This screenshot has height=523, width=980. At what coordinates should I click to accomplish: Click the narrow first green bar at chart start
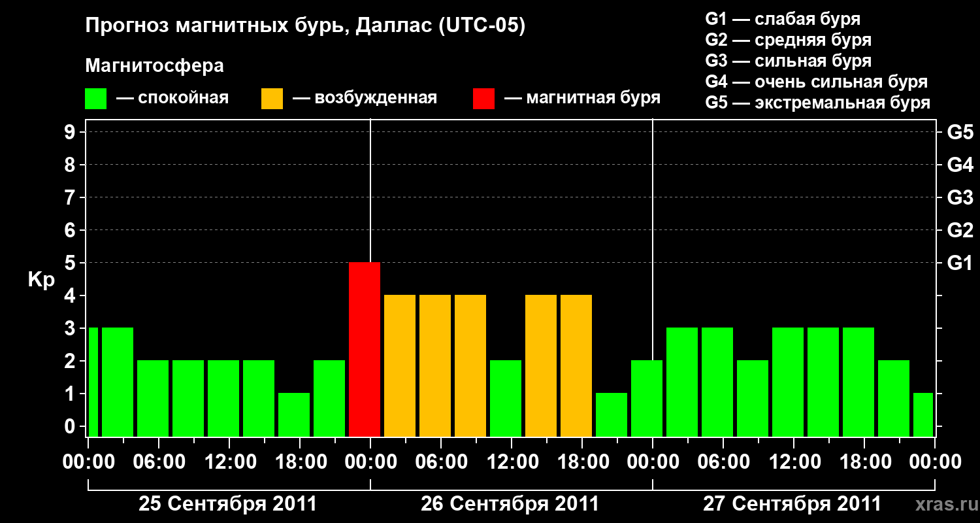[x=93, y=382]
